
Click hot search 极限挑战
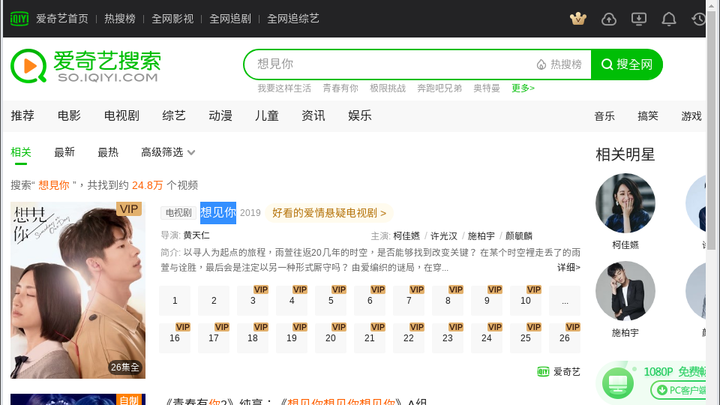point(388,88)
